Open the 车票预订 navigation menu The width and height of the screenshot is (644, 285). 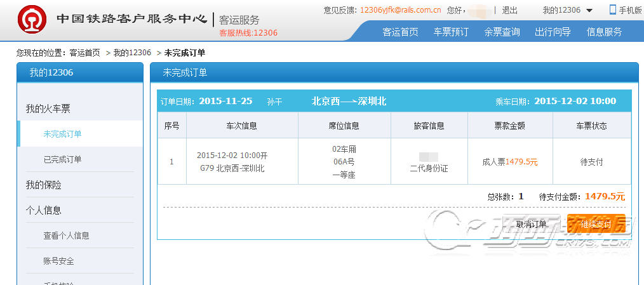(451, 32)
